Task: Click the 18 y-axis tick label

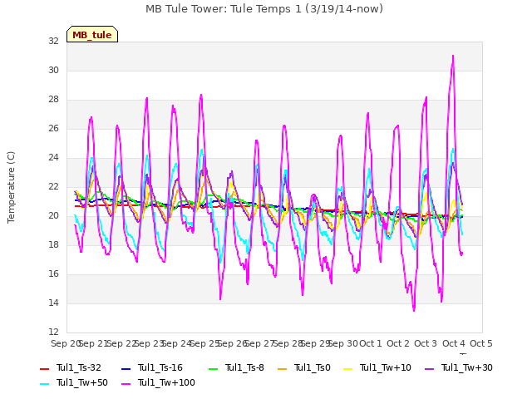Action: 53,244
